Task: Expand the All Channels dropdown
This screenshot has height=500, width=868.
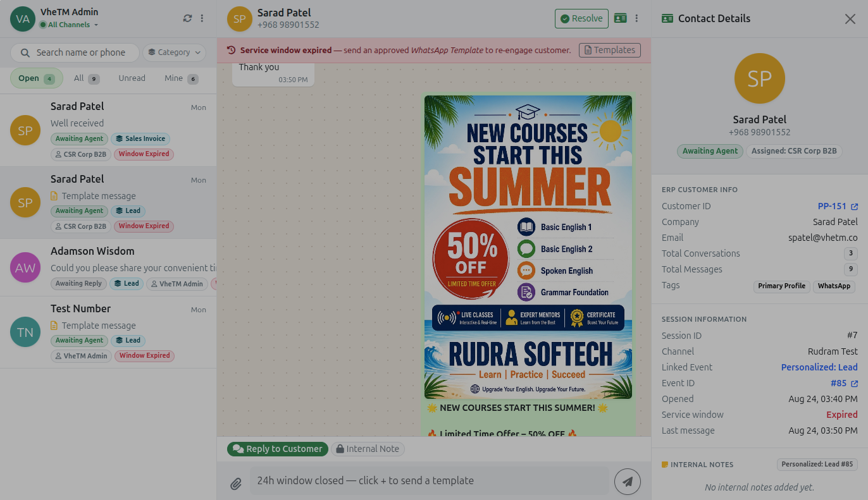Action: point(69,25)
